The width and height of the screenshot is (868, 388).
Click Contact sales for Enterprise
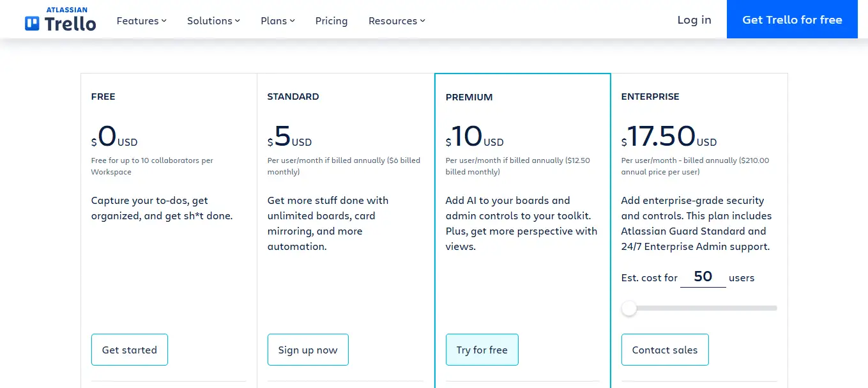click(x=664, y=350)
